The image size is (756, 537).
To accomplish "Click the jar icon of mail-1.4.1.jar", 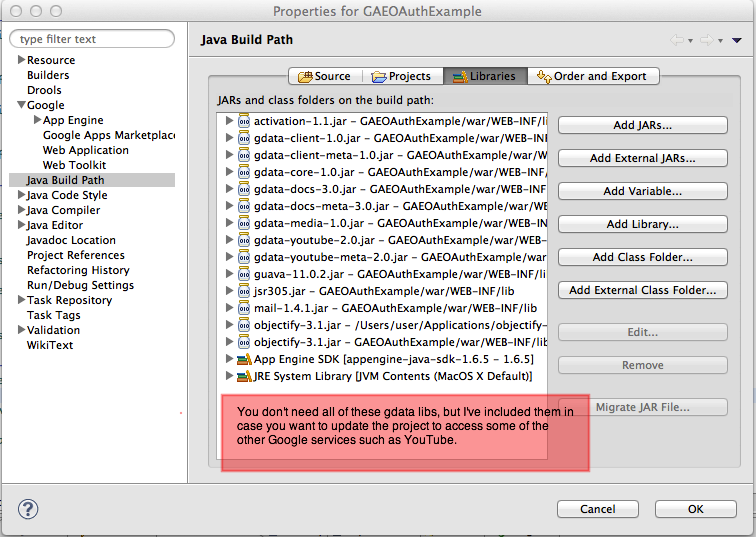I will [244, 308].
